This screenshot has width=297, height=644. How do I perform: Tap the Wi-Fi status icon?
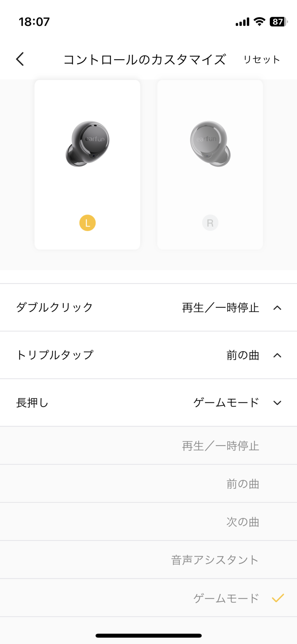click(259, 22)
